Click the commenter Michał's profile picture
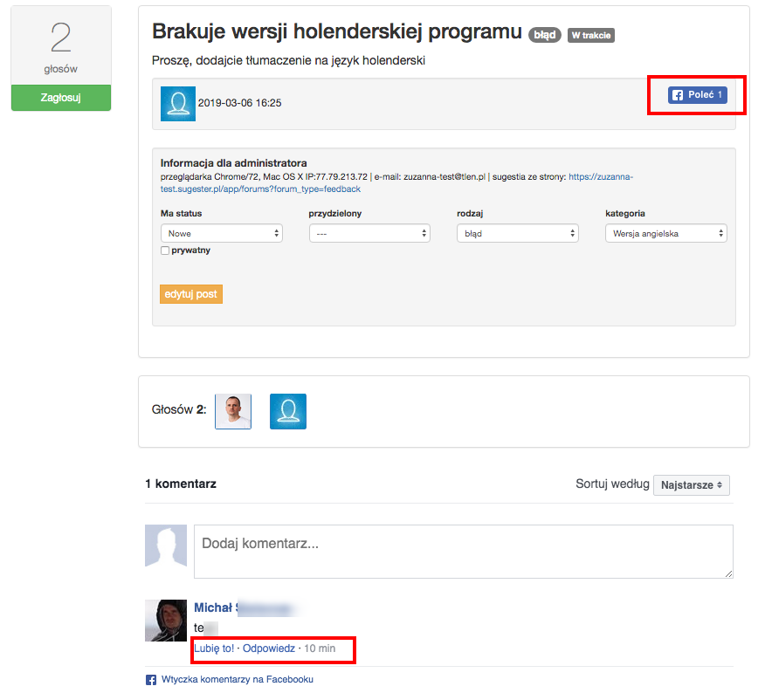The height and width of the screenshot is (700, 765). (x=166, y=621)
